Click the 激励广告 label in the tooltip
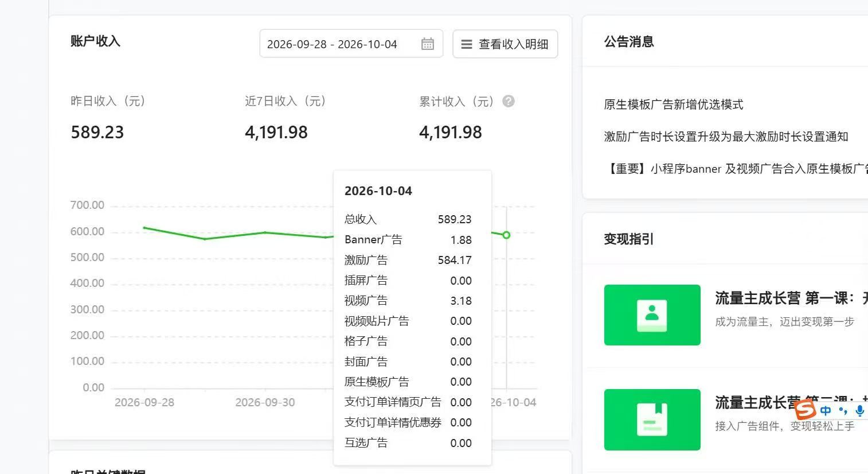 366,260
